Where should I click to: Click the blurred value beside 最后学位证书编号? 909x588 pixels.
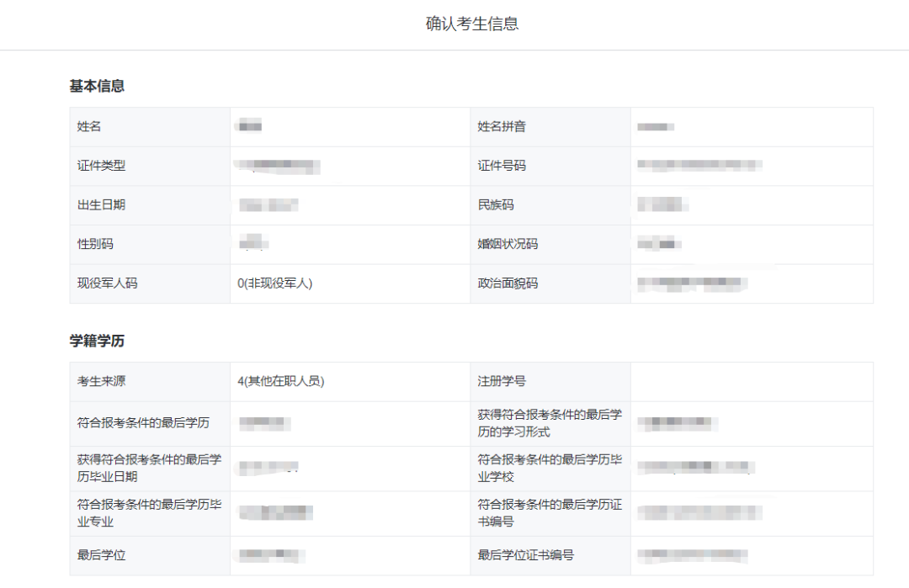pos(692,555)
